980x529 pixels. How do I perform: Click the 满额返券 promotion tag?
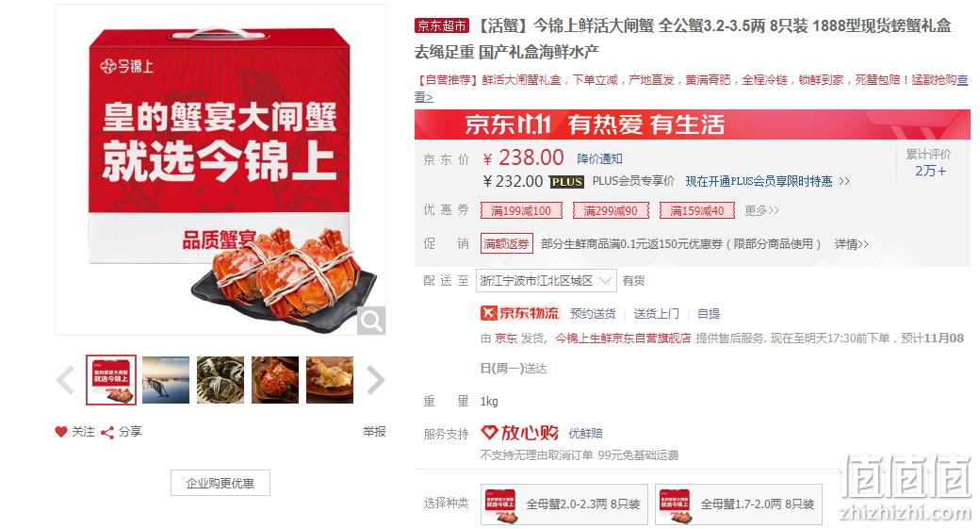(506, 243)
